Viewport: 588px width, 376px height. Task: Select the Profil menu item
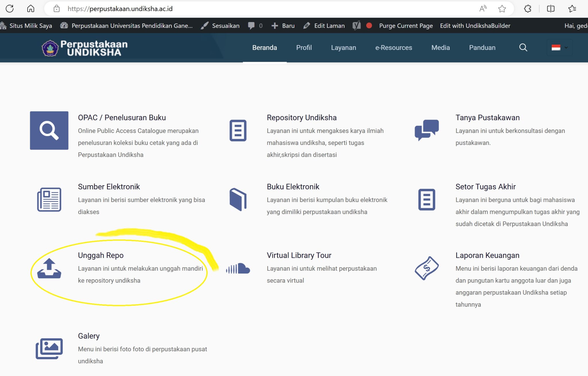(304, 48)
